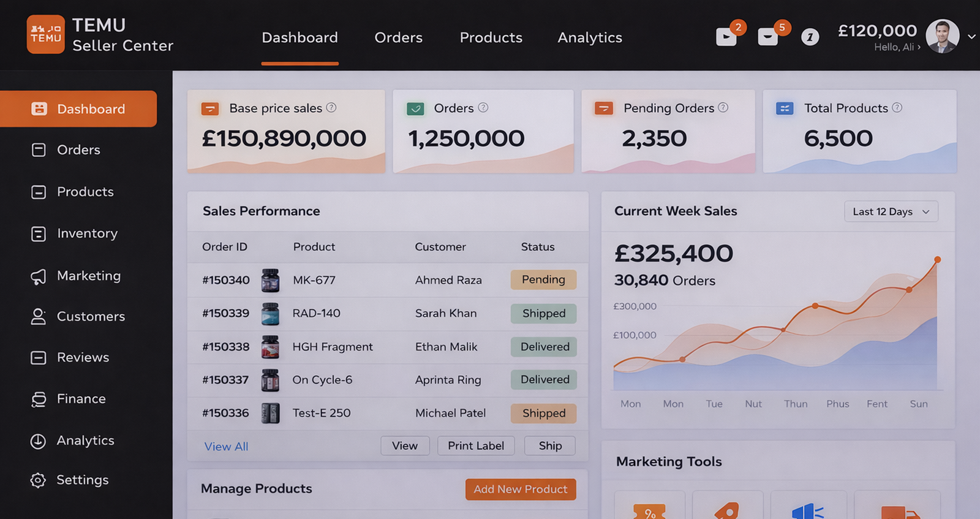The width and height of the screenshot is (980, 519).
Task: Click help icon beside Base price sales
Action: pyautogui.click(x=331, y=108)
